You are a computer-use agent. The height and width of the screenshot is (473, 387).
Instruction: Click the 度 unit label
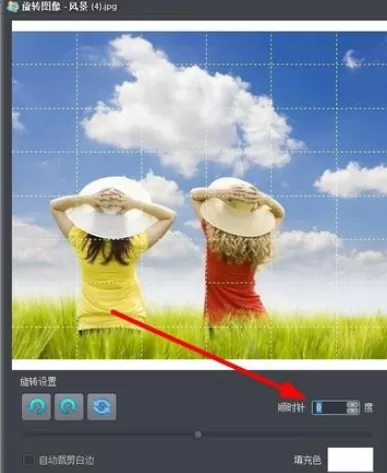[x=368, y=407]
